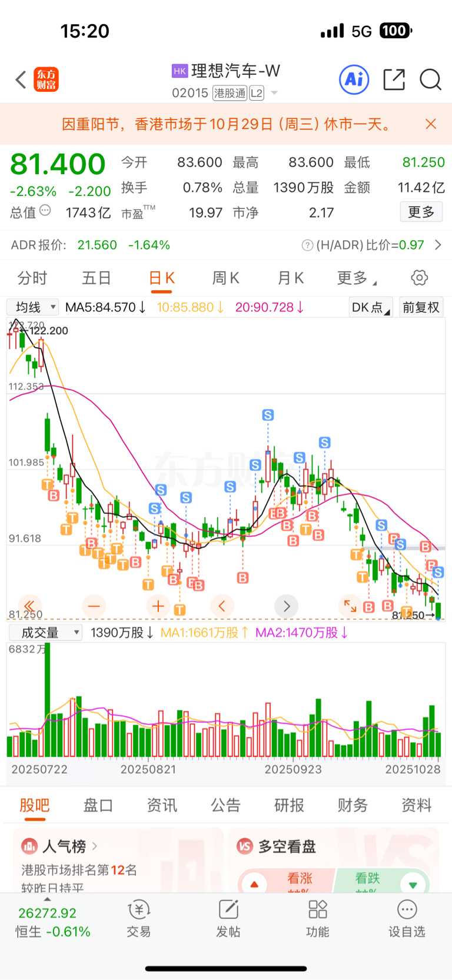Open the 均线 indicator dropdown
The image size is (452, 980).
pyautogui.click(x=32, y=307)
